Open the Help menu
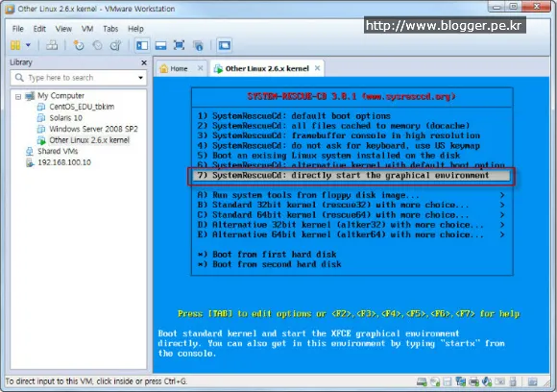Screen dimensions: 557x392 coord(135,29)
